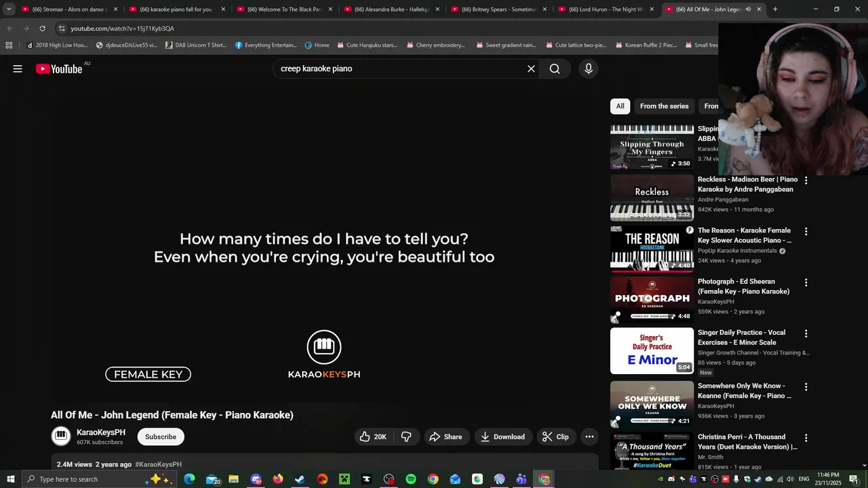Click the taskbar Type here to search box
The height and width of the screenshot is (488, 868).
coord(100,479)
